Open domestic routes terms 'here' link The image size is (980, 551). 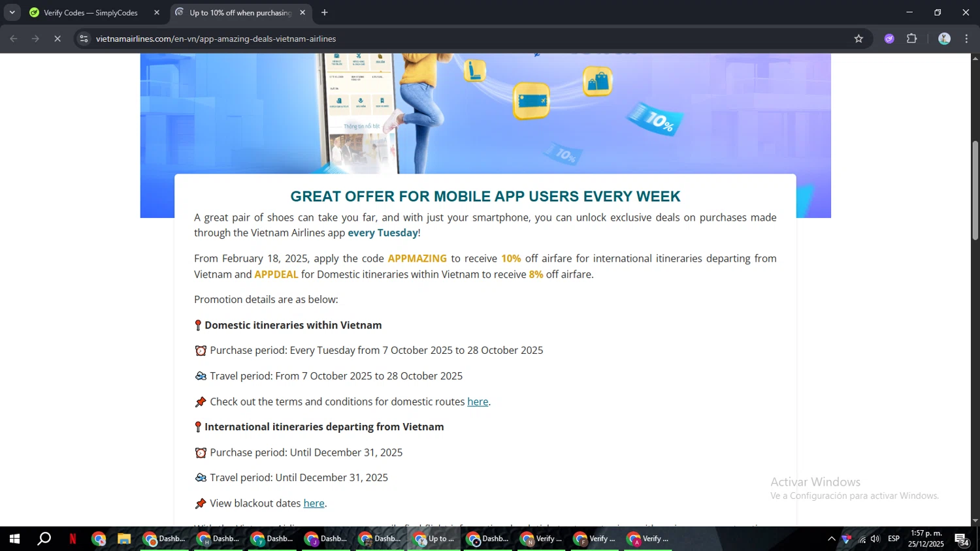[x=478, y=401]
